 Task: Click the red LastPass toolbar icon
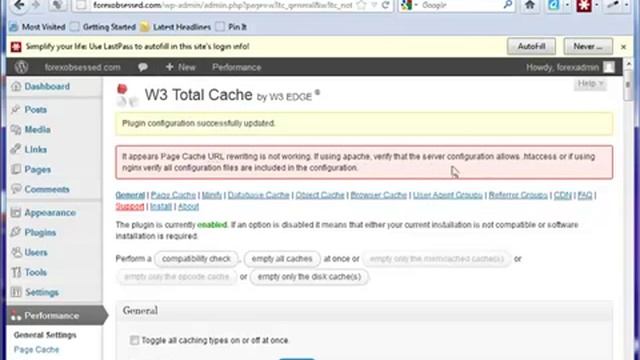coord(584,5)
